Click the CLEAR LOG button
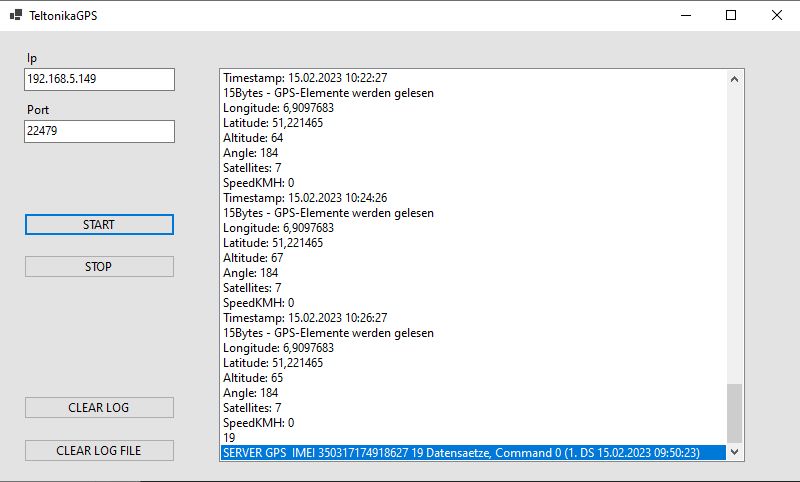 99,408
